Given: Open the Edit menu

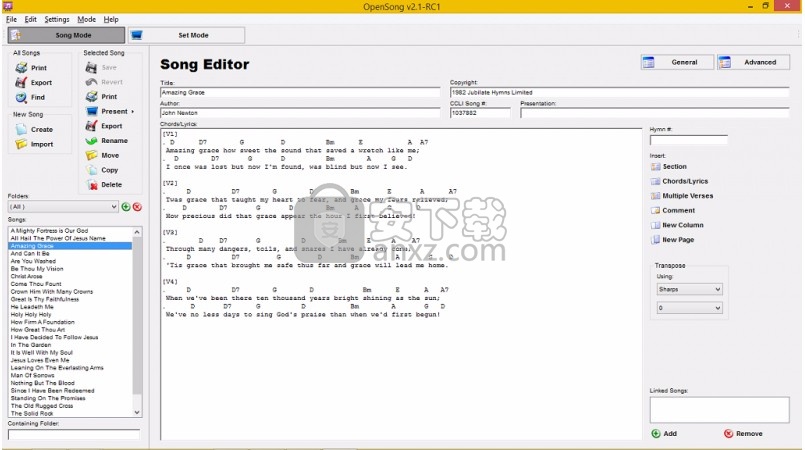Looking at the screenshot, I should tap(31, 19).
